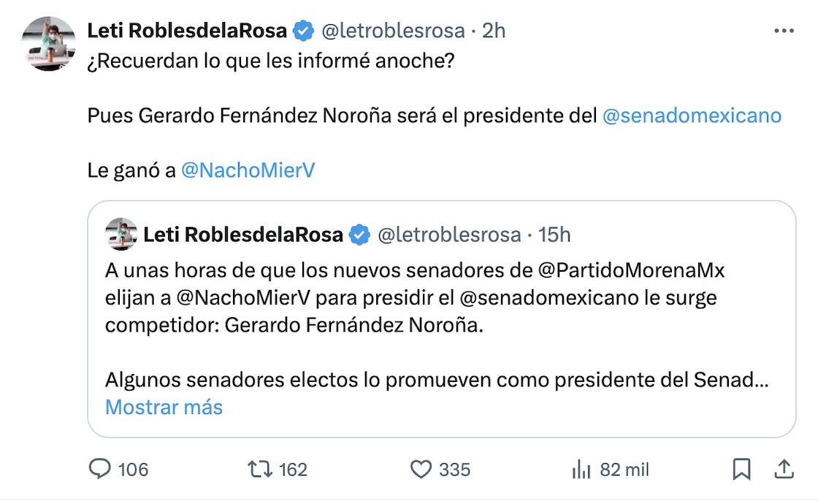Click main tweet author profile avatar

coord(49,43)
